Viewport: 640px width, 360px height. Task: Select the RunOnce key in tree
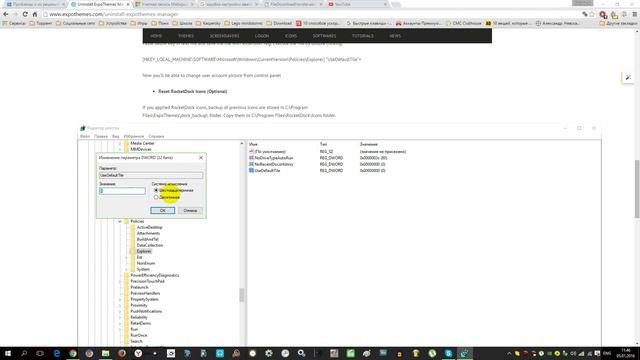pyautogui.click(x=139, y=336)
